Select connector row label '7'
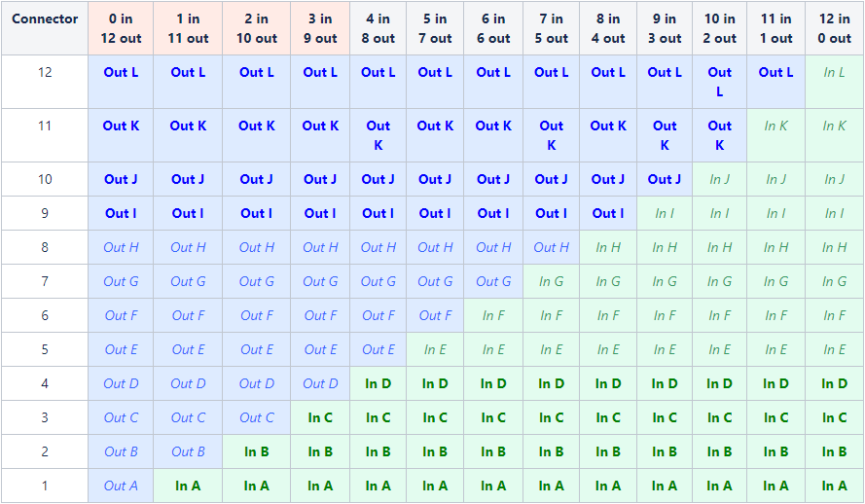Screen dimensions: 865x504 [45, 282]
